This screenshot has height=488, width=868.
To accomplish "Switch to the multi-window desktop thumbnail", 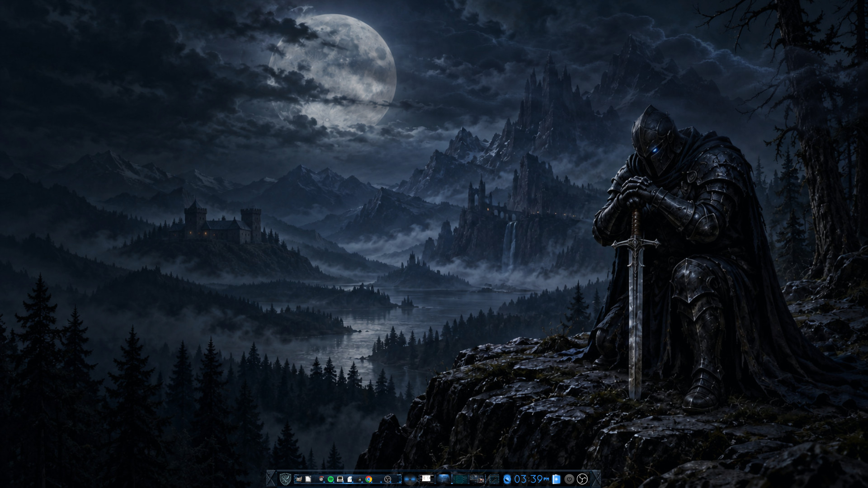I will [x=477, y=479].
